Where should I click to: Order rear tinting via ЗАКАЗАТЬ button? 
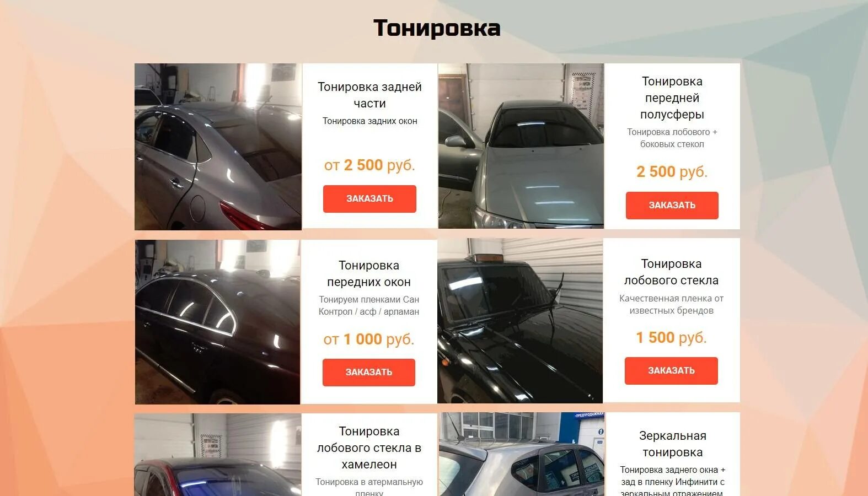369,199
